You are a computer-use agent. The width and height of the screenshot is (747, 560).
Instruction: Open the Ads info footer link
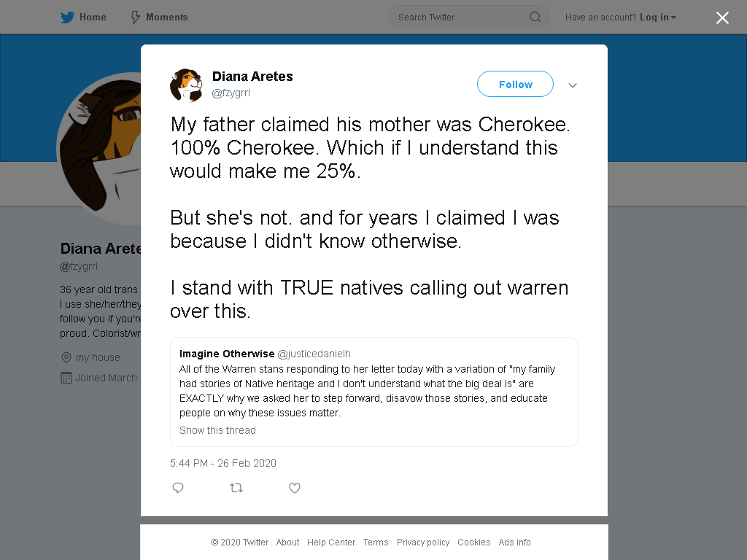[514, 542]
